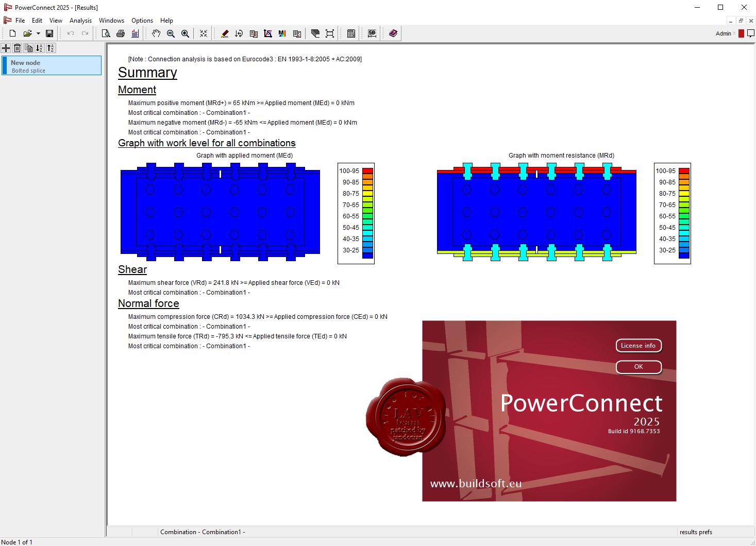
Task: Click the applied moment (MEd) splice graph
Action: click(220, 212)
